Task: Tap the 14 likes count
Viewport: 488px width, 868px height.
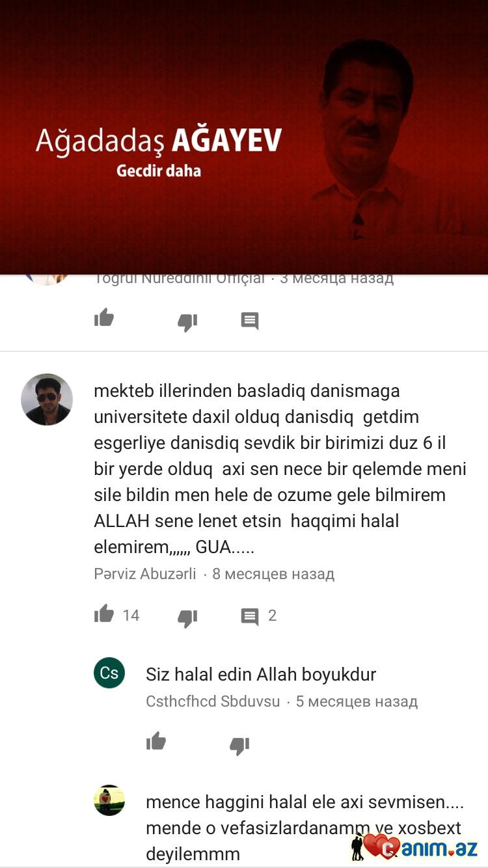Action: point(131,616)
